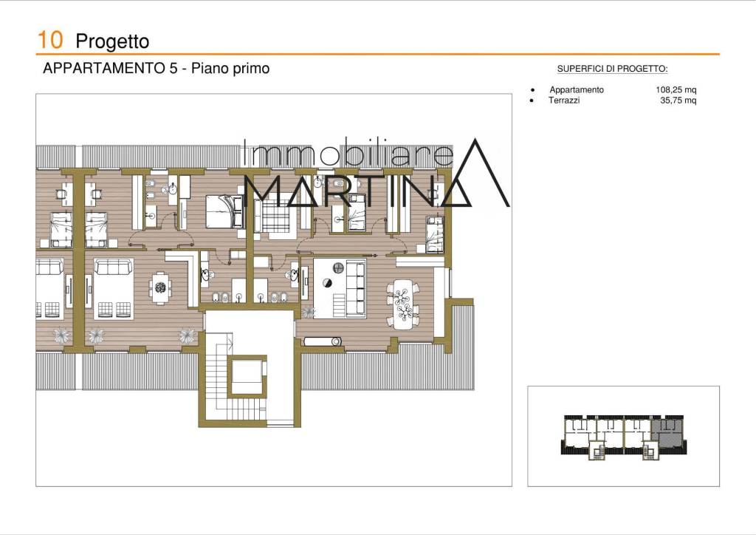The image size is (756, 535).
Task: Click the sofa in the living room
Action: point(356,288)
